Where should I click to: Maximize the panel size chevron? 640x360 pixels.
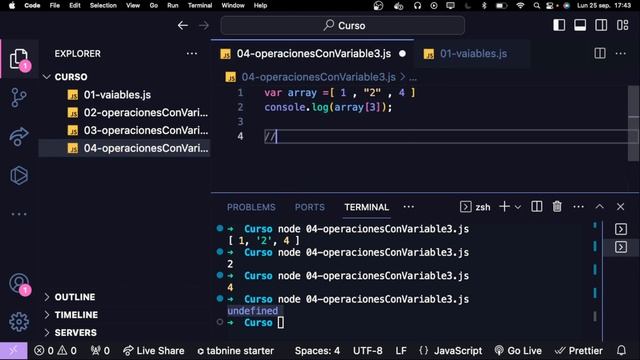tap(599, 207)
